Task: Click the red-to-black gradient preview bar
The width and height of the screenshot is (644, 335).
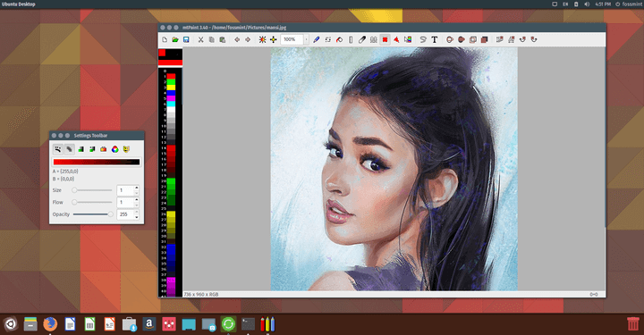Action: tap(97, 162)
